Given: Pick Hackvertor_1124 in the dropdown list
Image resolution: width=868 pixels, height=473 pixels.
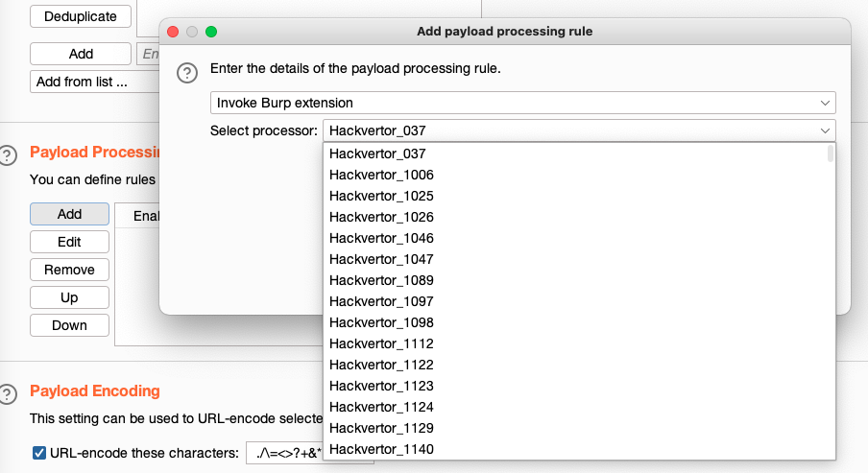Looking at the screenshot, I should coord(381,407).
